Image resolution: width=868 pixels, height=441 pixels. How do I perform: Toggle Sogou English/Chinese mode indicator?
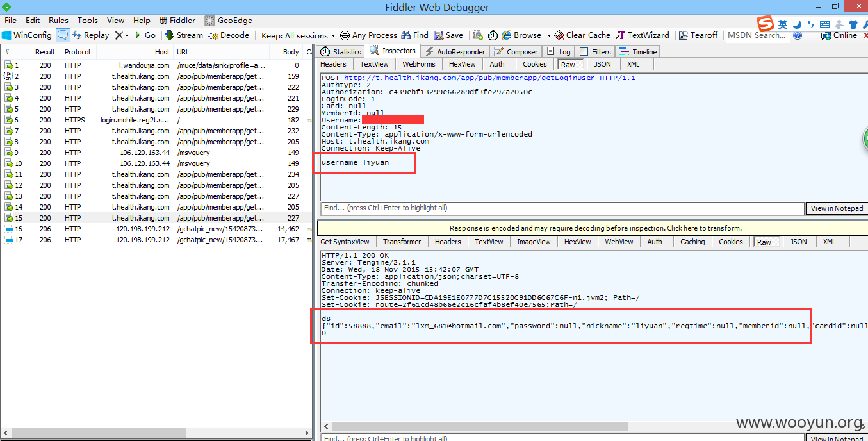[783, 24]
